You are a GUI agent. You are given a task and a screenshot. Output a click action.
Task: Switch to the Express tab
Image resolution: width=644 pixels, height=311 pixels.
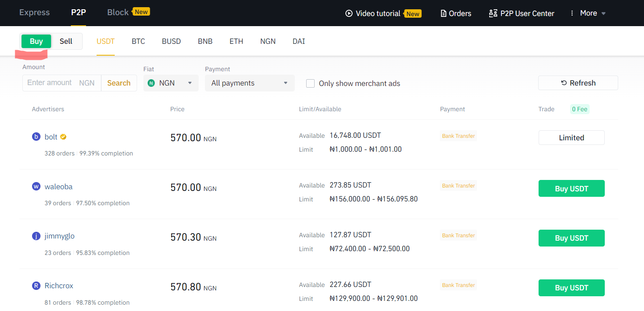(x=35, y=13)
